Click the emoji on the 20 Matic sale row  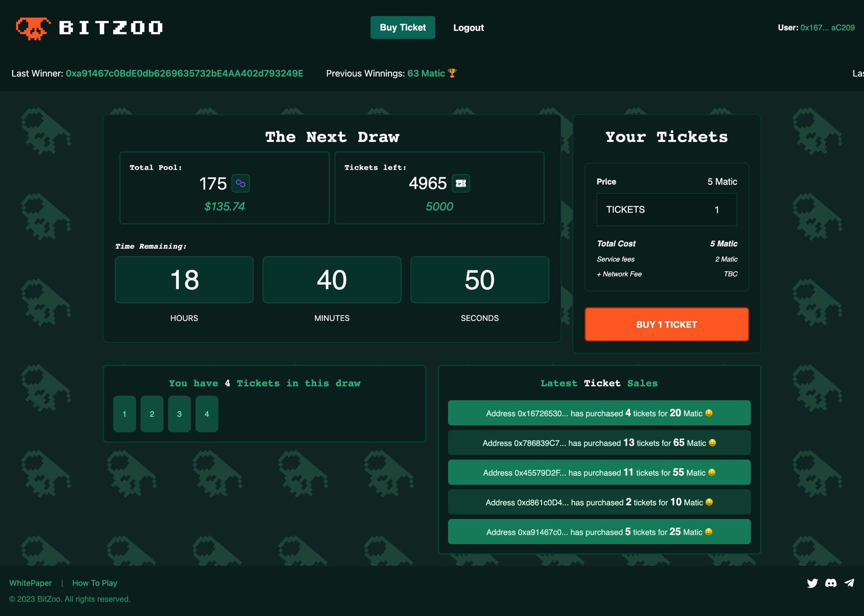coord(709,413)
